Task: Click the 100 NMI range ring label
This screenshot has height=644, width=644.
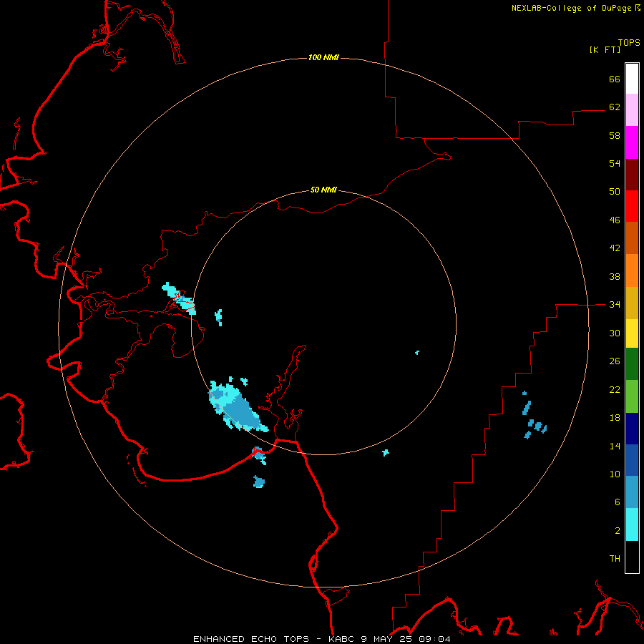Action: pos(323,57)
